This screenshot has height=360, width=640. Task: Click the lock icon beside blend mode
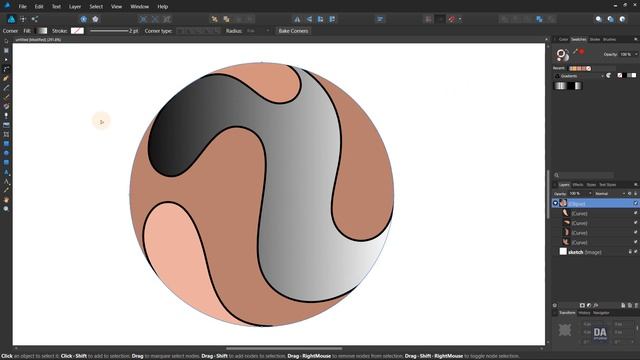click(635, 193)
